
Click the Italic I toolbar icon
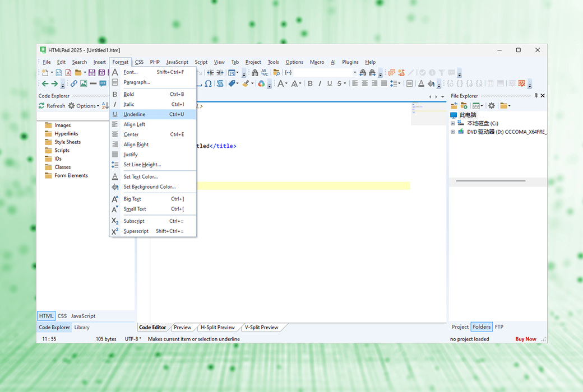pyautogui.click(x=320, y=83)
